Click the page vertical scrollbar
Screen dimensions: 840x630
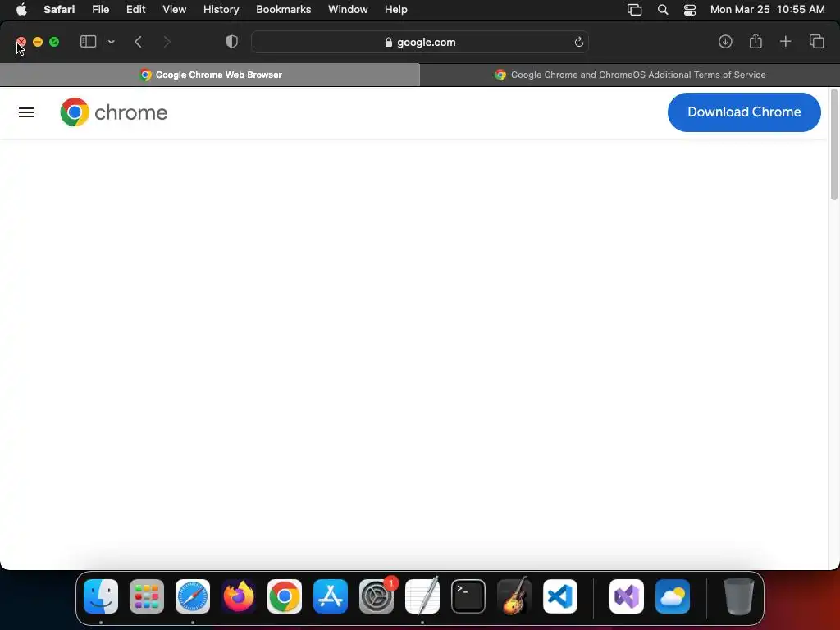(833, 144)
